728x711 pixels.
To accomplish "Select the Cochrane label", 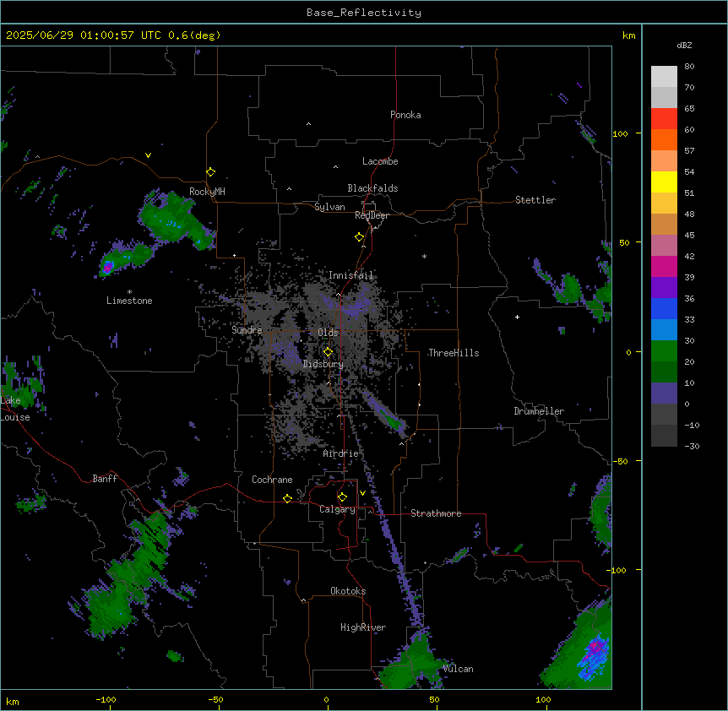I will 272,480.
